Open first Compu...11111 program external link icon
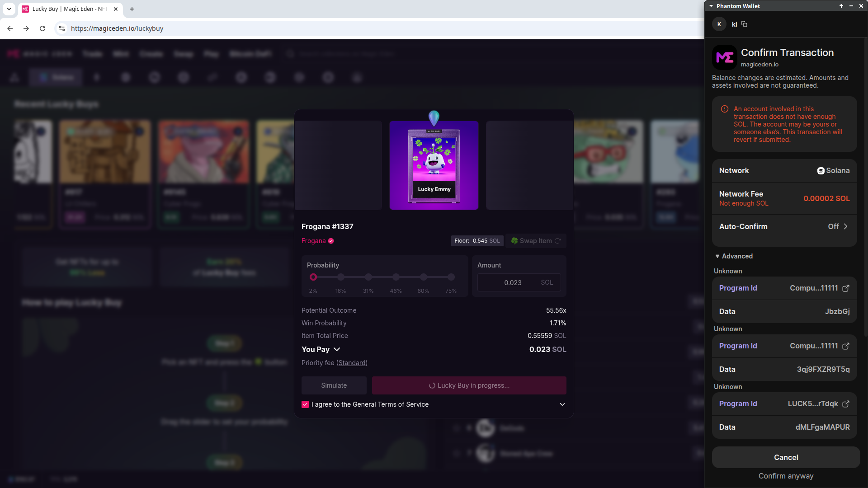 coord(846,288)
